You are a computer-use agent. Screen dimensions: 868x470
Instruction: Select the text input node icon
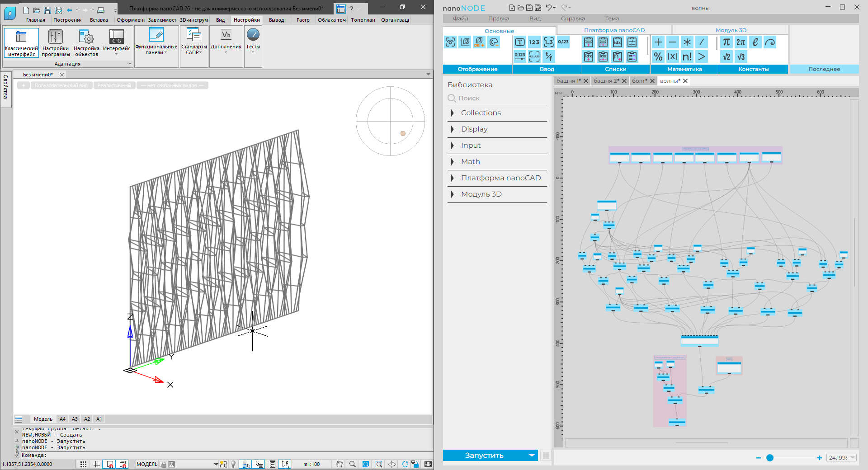tap(520, 42)
